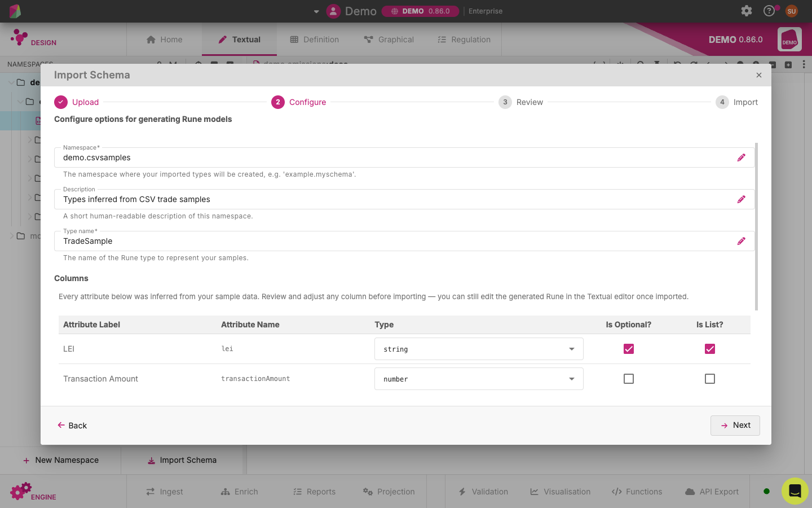Click the New Namespace button

tap(61, 460)
